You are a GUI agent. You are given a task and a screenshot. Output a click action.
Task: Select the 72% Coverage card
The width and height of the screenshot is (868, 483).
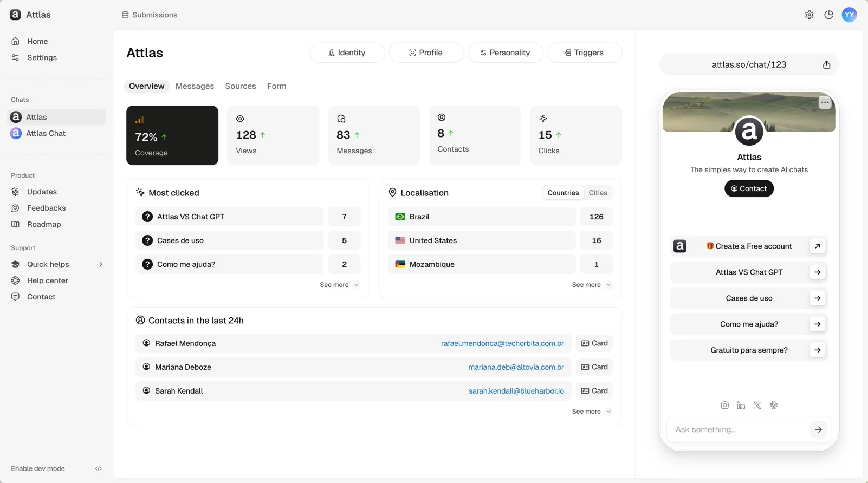172,135
